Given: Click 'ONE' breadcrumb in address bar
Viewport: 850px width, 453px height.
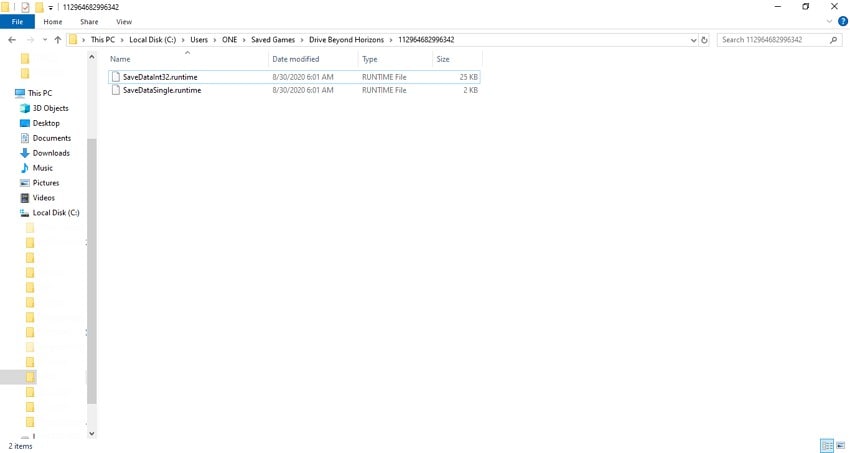Looking at the screenshot, I should 229,40.
